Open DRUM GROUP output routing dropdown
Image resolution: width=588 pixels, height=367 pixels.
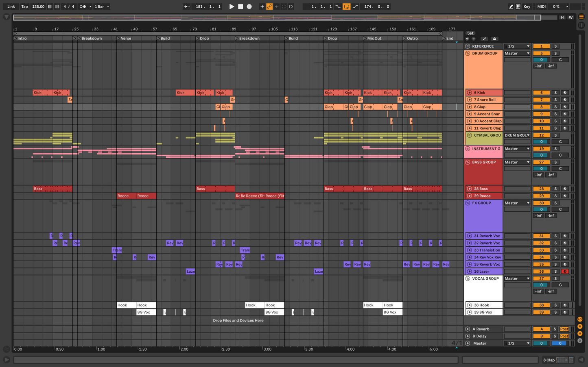tap(517, 53)
